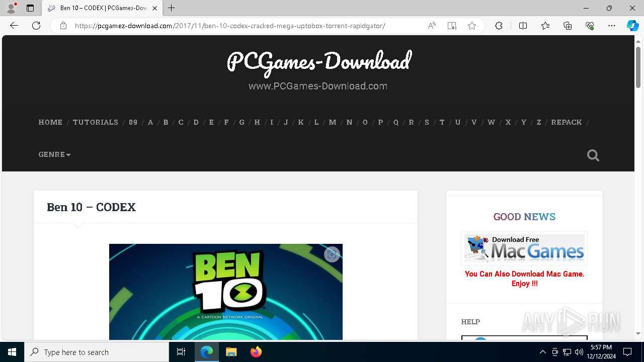The height and width of the screenshot is (362, 644).
Task: Reload the page with the Refresh icon
Action: [x=36, y=26]
